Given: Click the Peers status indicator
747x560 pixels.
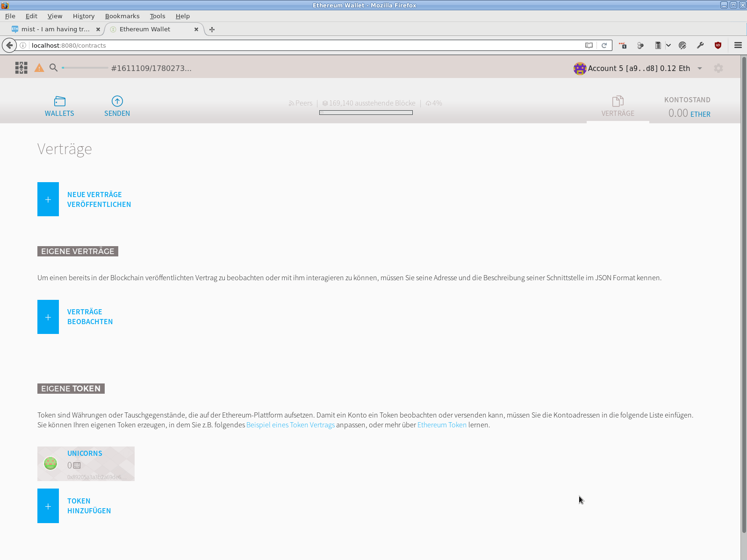Looking at the screenshot, I should coord(301,103).
